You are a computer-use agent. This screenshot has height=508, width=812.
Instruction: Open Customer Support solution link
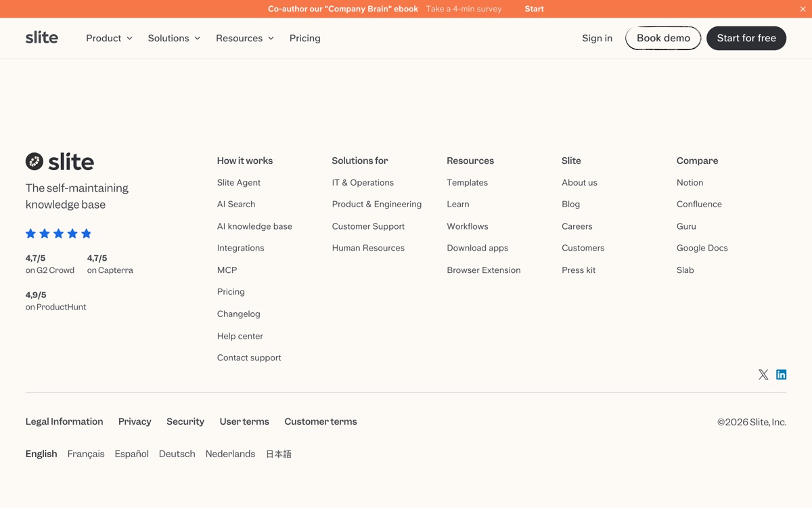click(x=368, y=226)
